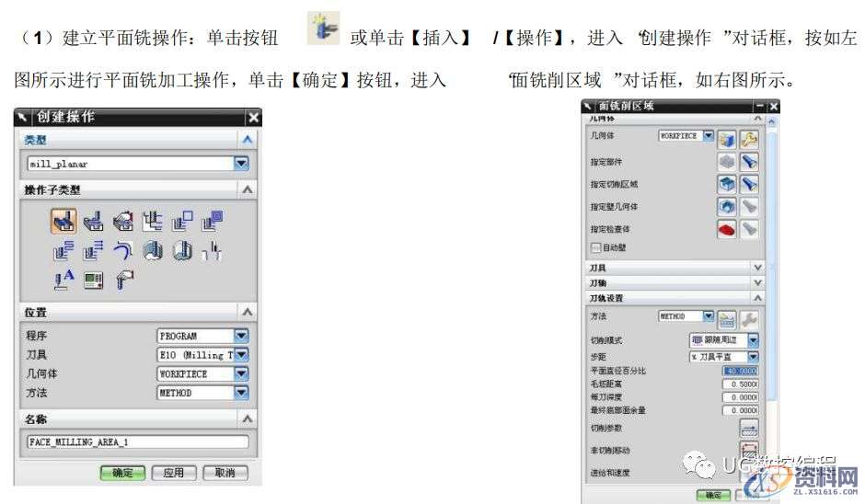This screenshot has height=504, width=865.
Task: Open the 切削模式 cut pattern dropdown
Action: (753, 340)
